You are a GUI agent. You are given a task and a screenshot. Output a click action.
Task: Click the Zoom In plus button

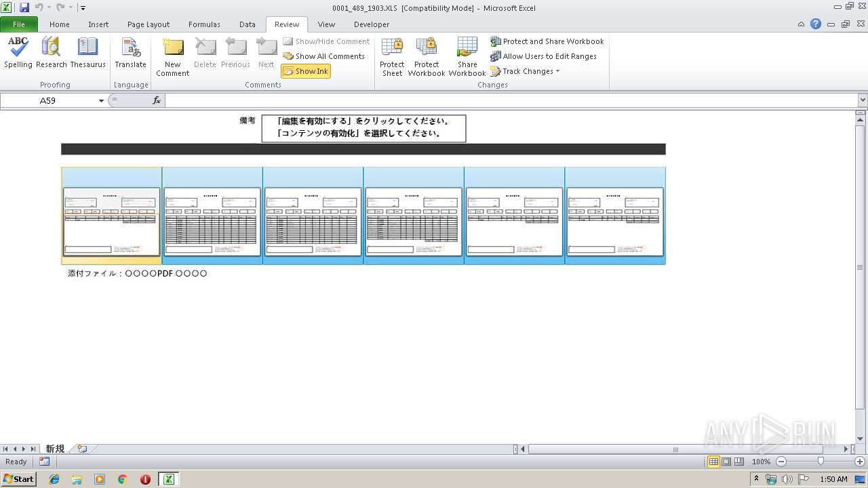coord(860,462)
